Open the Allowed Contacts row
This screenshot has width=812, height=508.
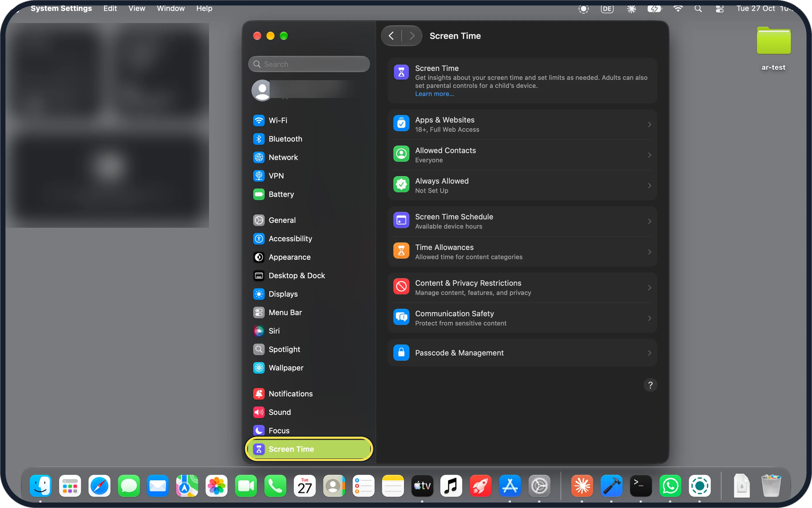522,155
